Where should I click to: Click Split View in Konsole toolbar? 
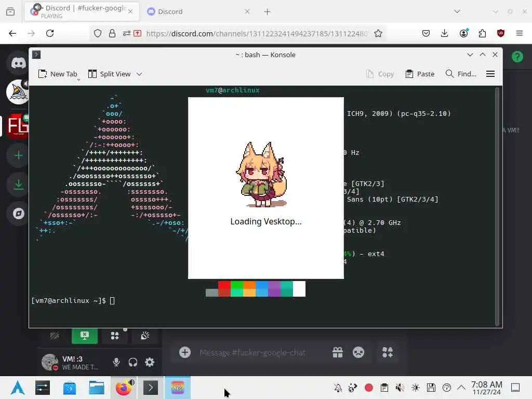109,74
